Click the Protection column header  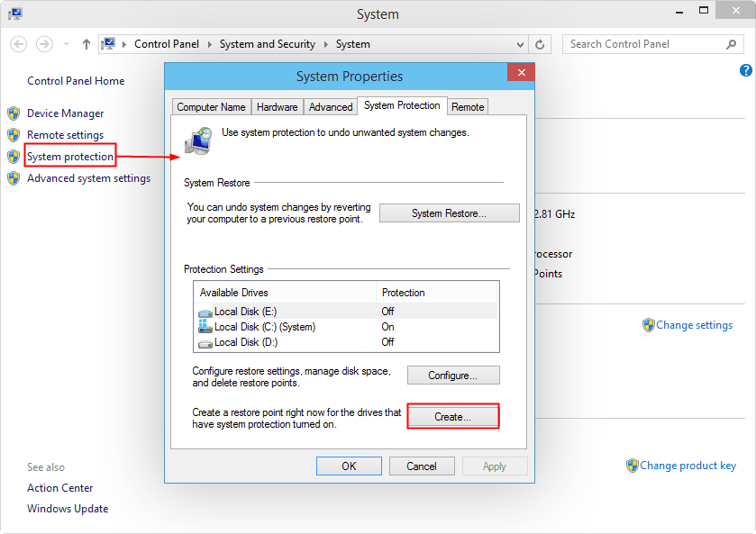pos(436,293)
